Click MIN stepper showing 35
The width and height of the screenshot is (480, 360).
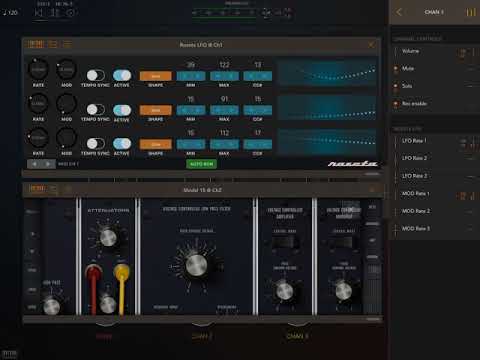click(x=191, y=76)
